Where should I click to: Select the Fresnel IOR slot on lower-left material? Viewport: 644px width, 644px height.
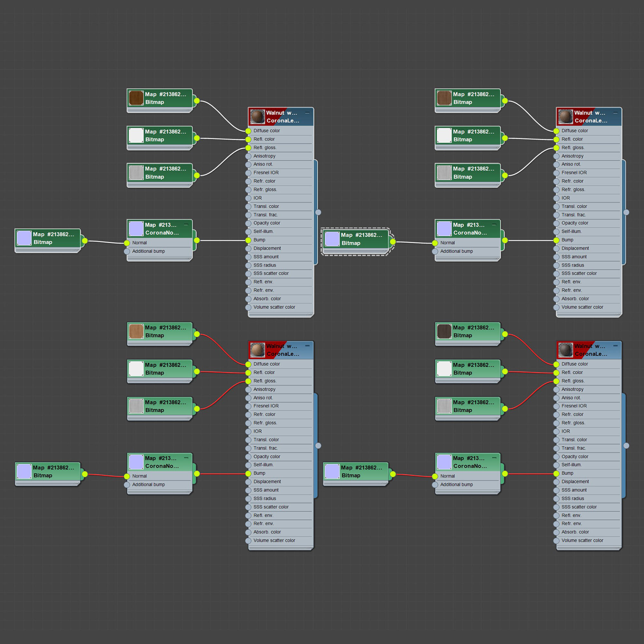tap(266, 406)
